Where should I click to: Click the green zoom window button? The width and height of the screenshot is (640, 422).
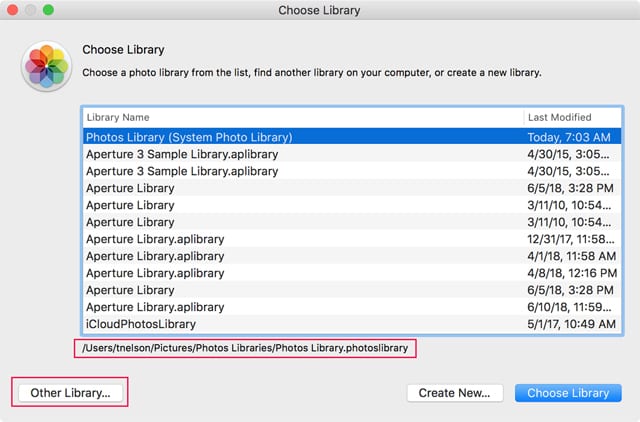point(48,11)
